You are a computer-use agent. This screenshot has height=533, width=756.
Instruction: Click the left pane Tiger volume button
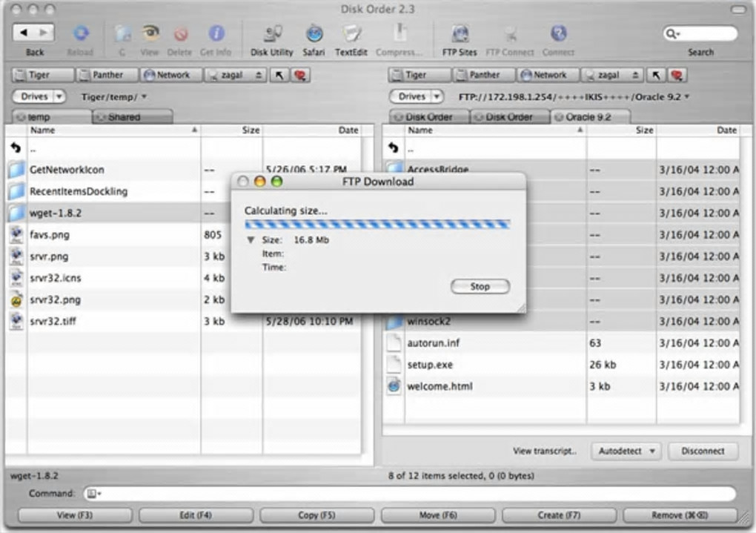(43, 76)
